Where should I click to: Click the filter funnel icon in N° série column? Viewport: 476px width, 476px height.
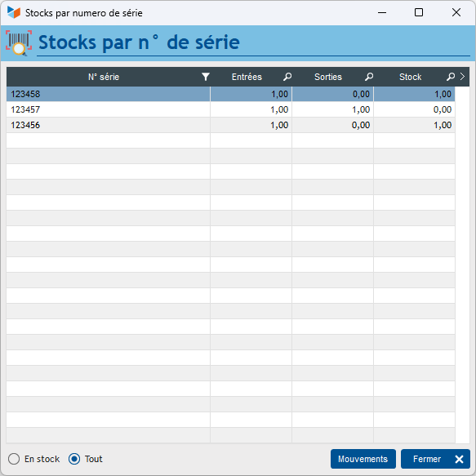(x=206, y=77)
